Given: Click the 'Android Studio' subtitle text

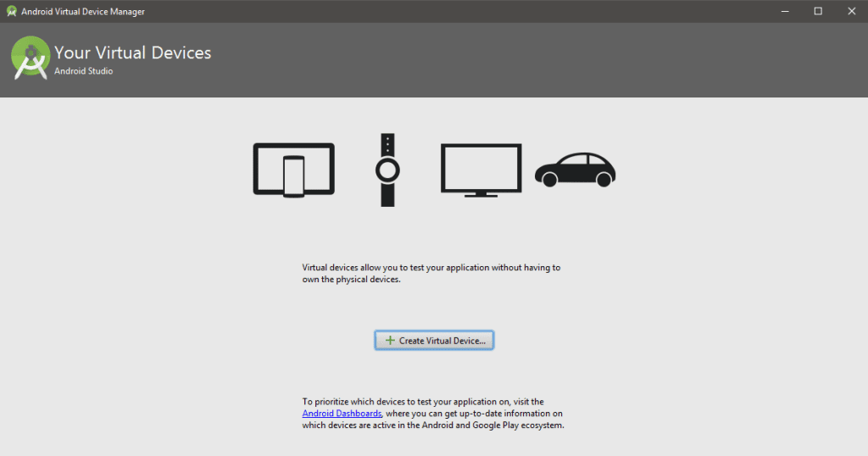Looking at the screenshot, I should point(84,71).
